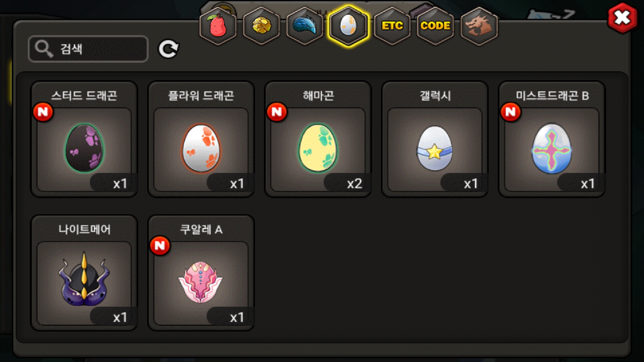The image size is (644, 362).
Task: Click the N badge on 쿠알레 A
Action: [160, 246]
